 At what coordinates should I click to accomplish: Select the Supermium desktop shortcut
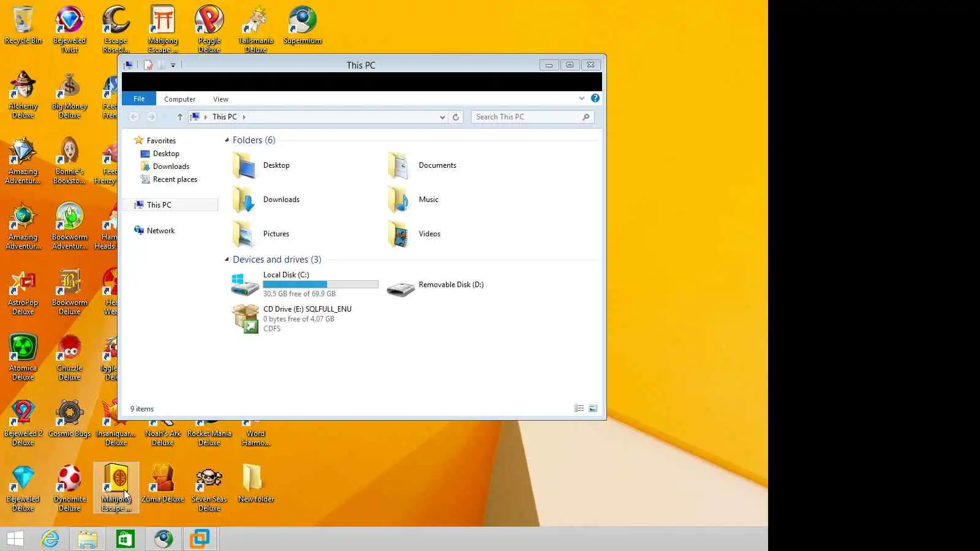pos(303,26)
